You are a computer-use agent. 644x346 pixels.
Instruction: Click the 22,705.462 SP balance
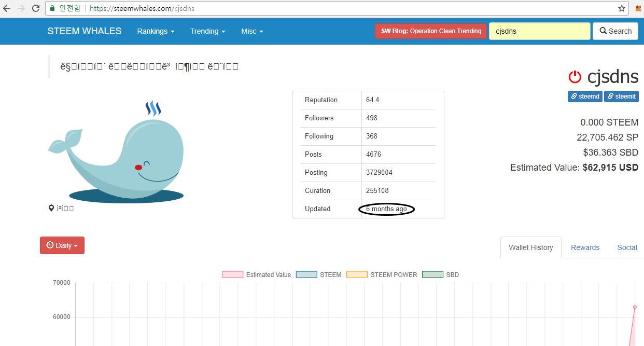[607, 137]
